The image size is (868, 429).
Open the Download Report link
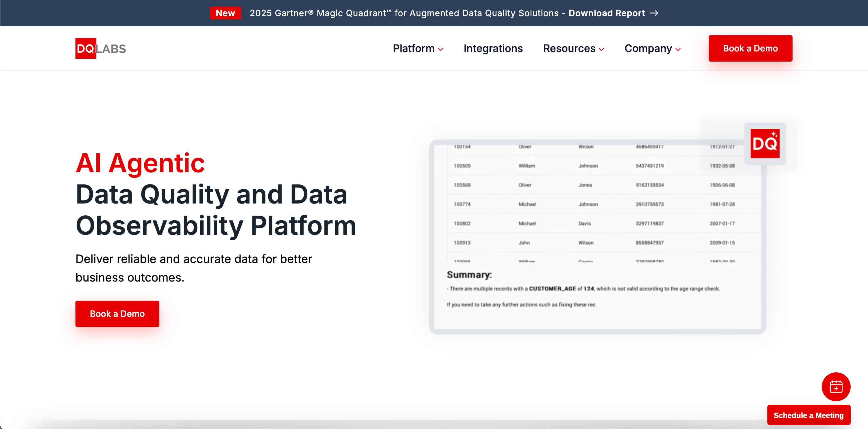[607, 13]
